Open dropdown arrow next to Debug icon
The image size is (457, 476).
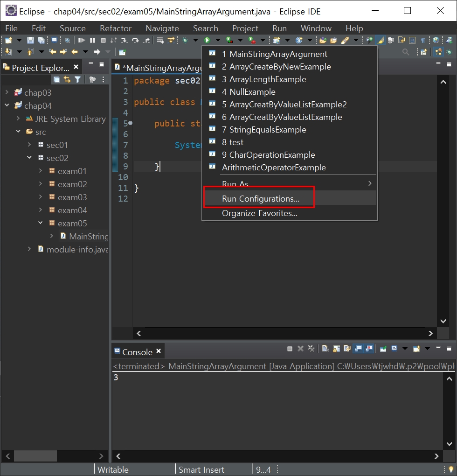click(x=195, y=40)
